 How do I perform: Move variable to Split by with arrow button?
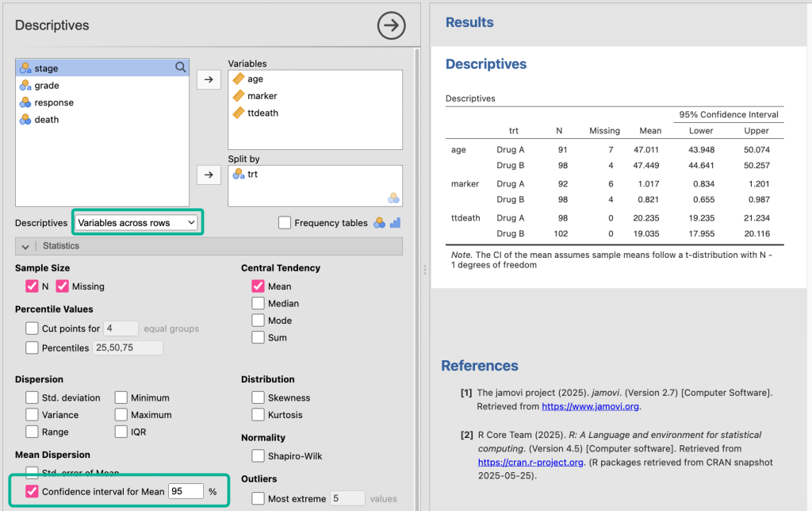click(x=209, y=175)
